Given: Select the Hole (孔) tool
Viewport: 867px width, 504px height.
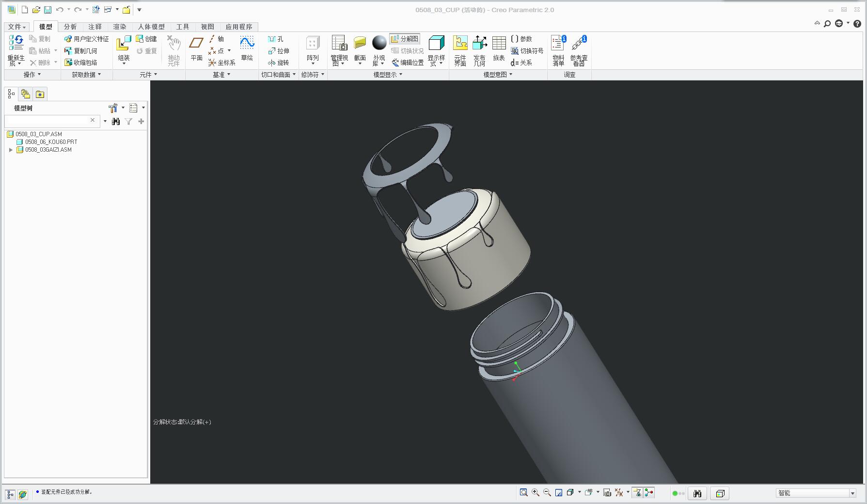Looking at the screenshot, I should (276, 39).
